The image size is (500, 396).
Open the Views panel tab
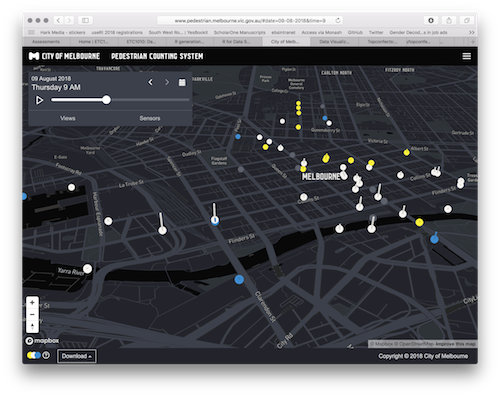point(68,118)
